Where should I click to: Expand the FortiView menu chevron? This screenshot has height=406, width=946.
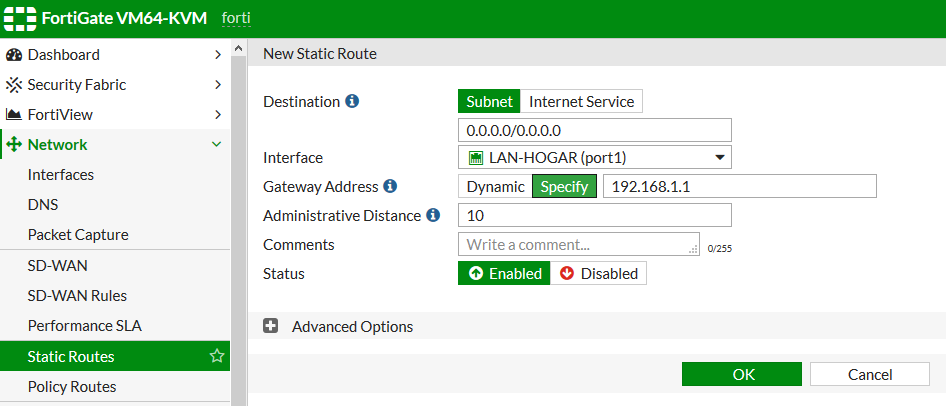[x=217, y=115]
